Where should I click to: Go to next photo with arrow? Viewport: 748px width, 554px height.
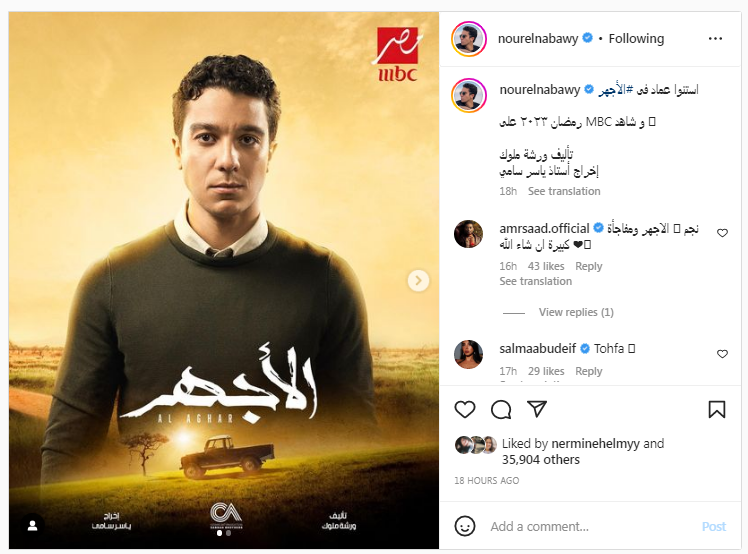[x=418, y=281]
